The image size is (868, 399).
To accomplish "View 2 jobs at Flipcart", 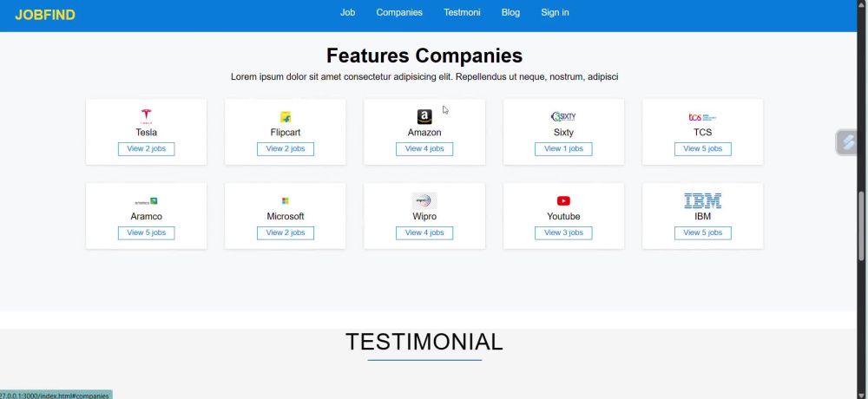I will [286, 149].
